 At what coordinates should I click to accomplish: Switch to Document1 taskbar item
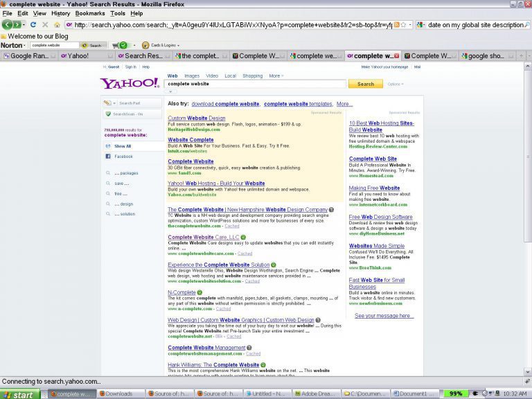click(x=414, y=394)
